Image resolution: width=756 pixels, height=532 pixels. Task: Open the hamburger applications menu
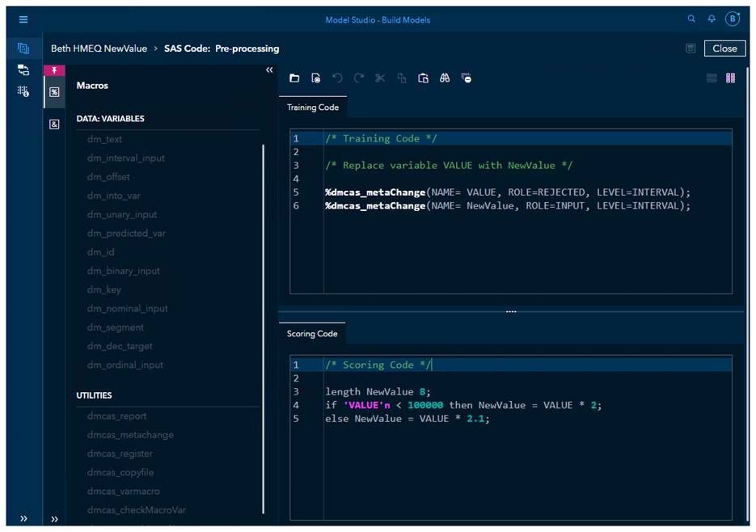pos(23,19)
